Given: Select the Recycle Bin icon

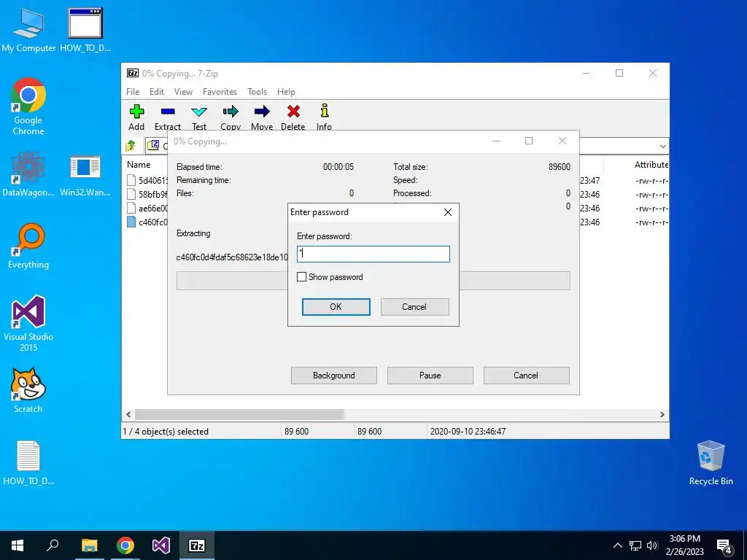Looking at the screenshot, I should click(711, 463).
